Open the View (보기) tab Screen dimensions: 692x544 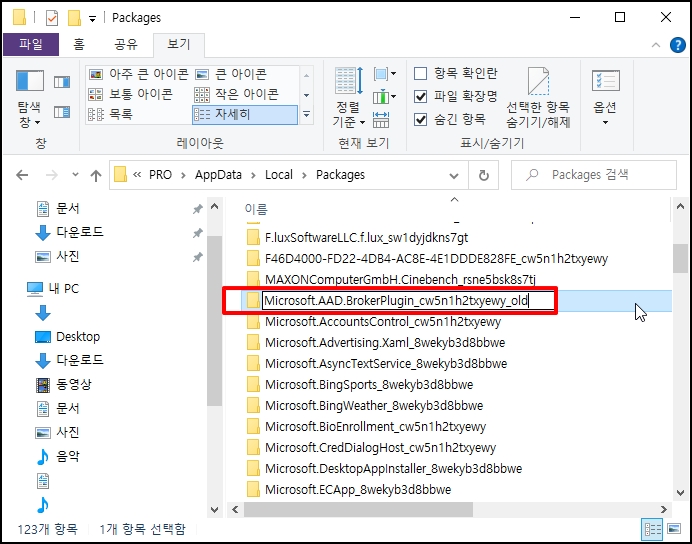pos(178,44)
